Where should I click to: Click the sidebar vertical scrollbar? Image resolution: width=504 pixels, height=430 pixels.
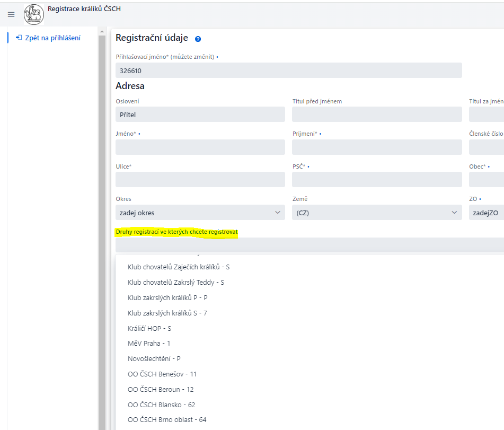pos(102,228)
